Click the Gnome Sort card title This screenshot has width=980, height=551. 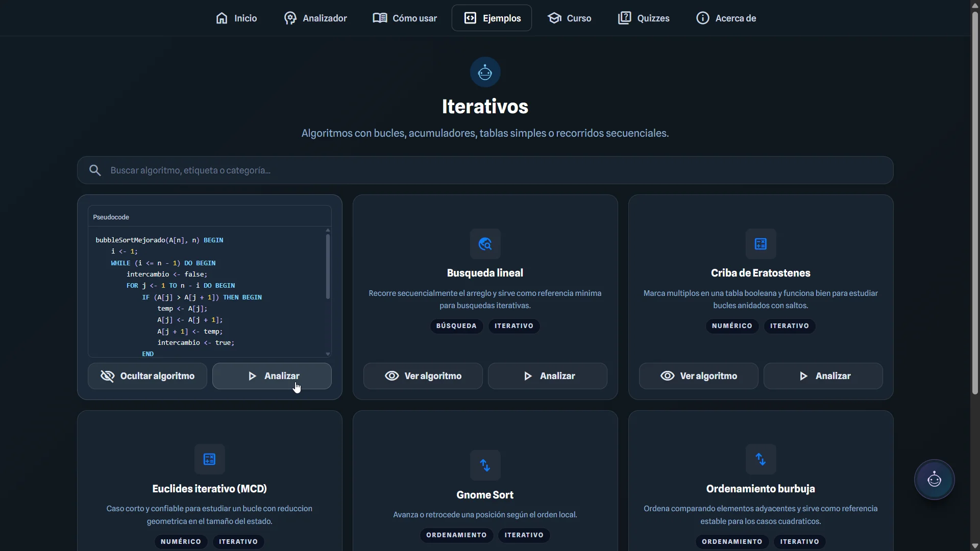485,495
